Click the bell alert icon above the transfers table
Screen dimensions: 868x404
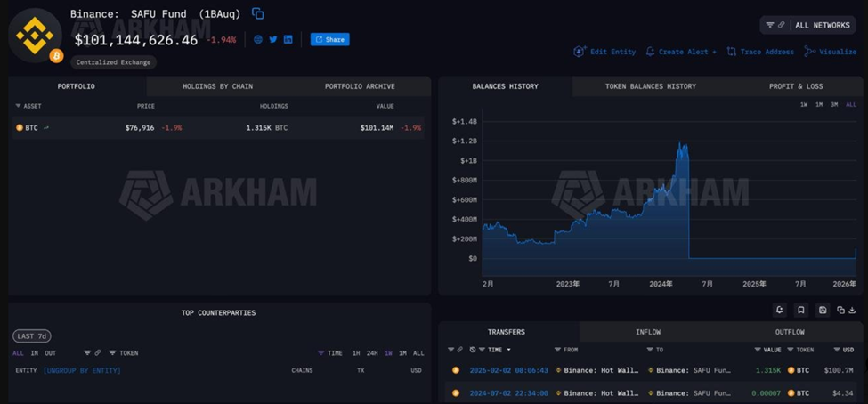click(x=780, y=310)
